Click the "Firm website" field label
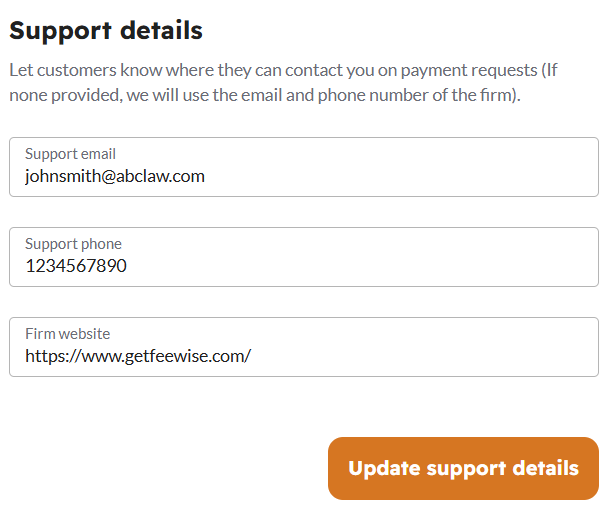The width and height of the screenshot is (615, 518). tap(67, 334)
